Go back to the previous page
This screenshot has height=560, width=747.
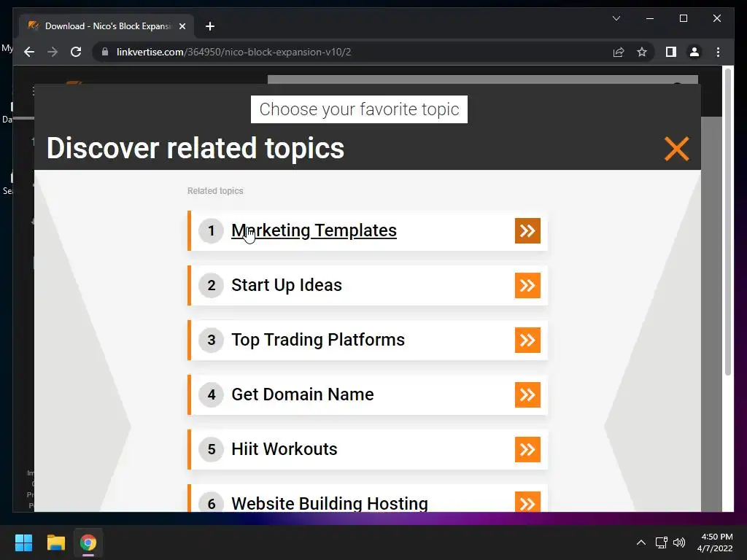coord(29,52)
